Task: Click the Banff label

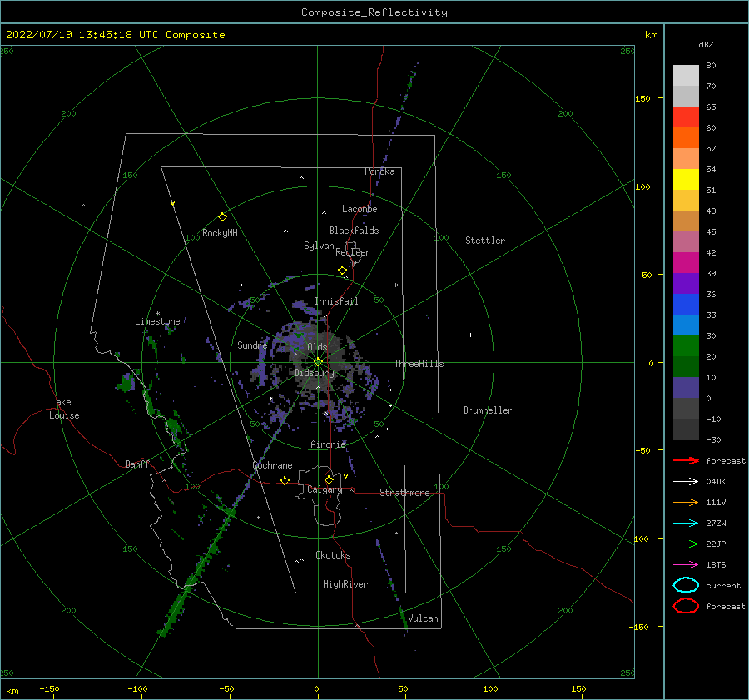Action: (137, 464)
